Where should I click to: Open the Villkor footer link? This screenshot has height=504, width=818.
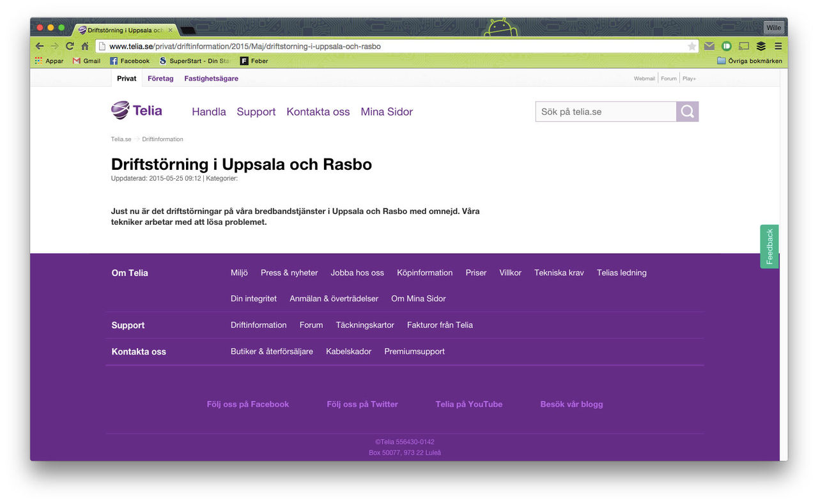click(x=511, y=273)
